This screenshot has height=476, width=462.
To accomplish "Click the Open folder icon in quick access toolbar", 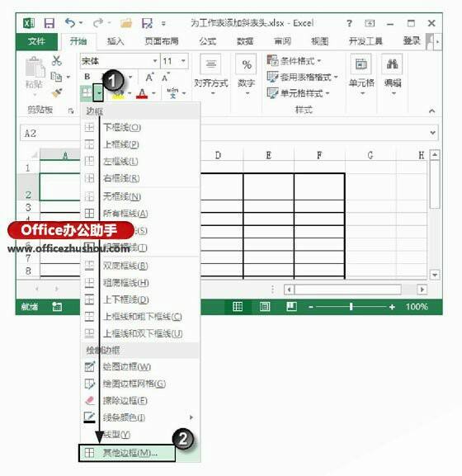I will tap(126, 23).
